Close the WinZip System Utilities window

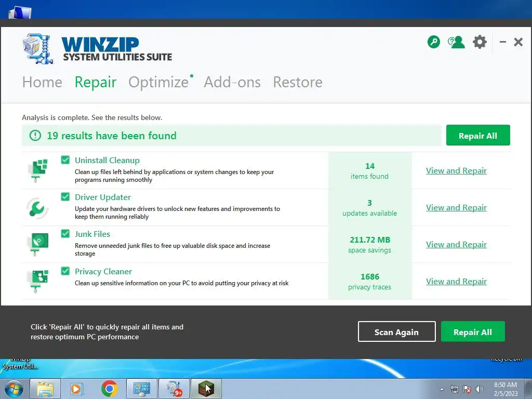tap(518, 42)
